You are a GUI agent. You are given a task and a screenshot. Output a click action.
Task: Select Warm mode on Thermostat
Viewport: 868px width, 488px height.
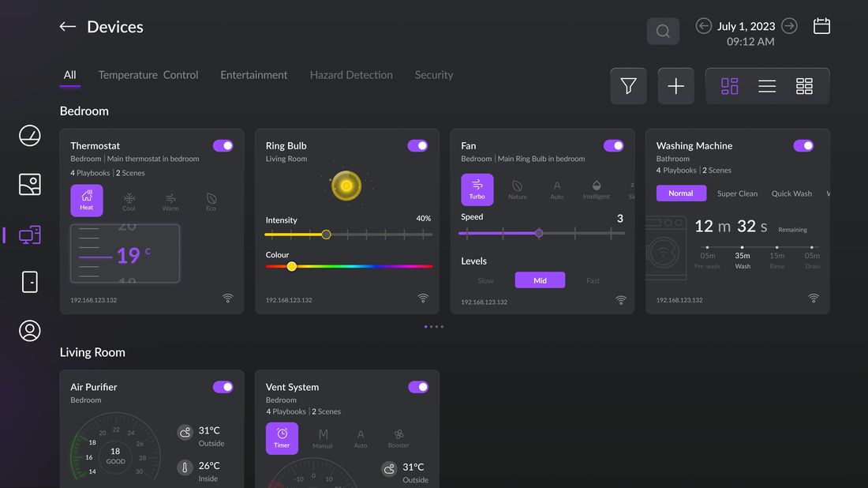pos(170,201)
